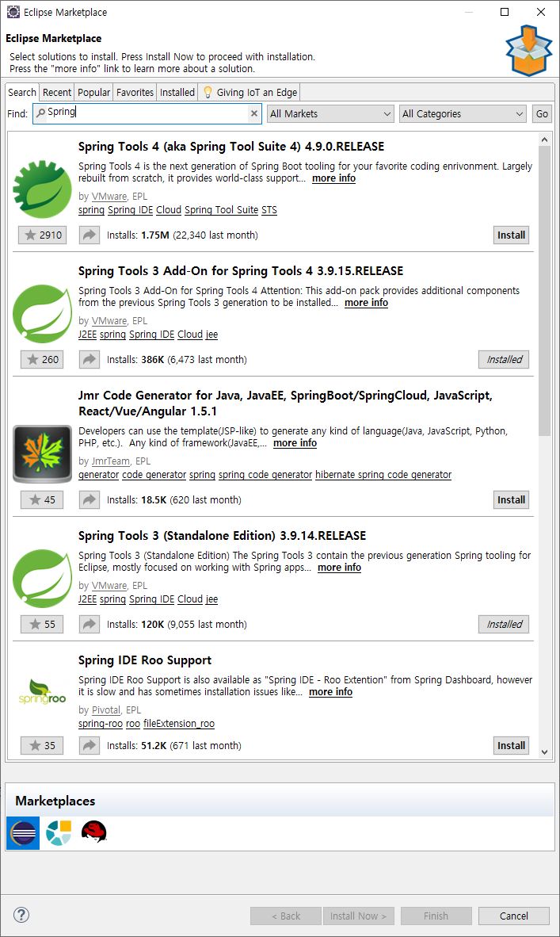This screenshot has height=937, width=560.
Task: Open the All Categories dropdown
Action: click(x=463, y=113)
